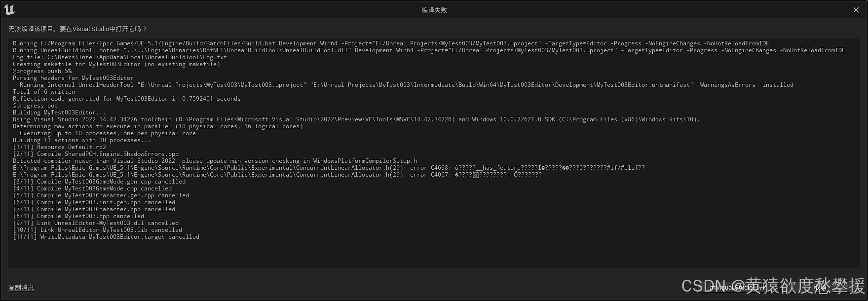Click '[11/11] WriteMetadata MyTest003Editor.target cancelled' line
The width and height of the screenshot is (868, 301).
pyautogui.click(x=106, y=237)
